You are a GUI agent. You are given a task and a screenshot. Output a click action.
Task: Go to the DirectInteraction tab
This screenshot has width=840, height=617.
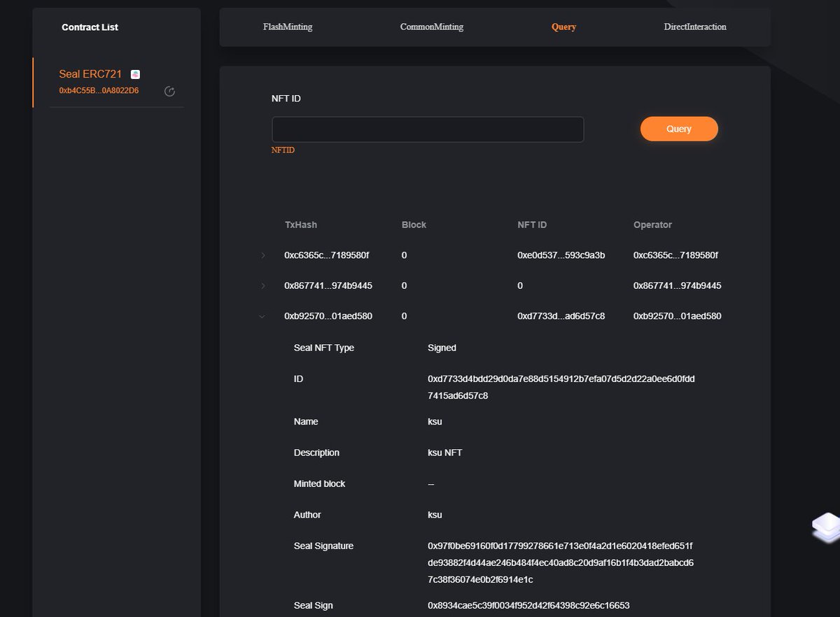pos(695,27)
